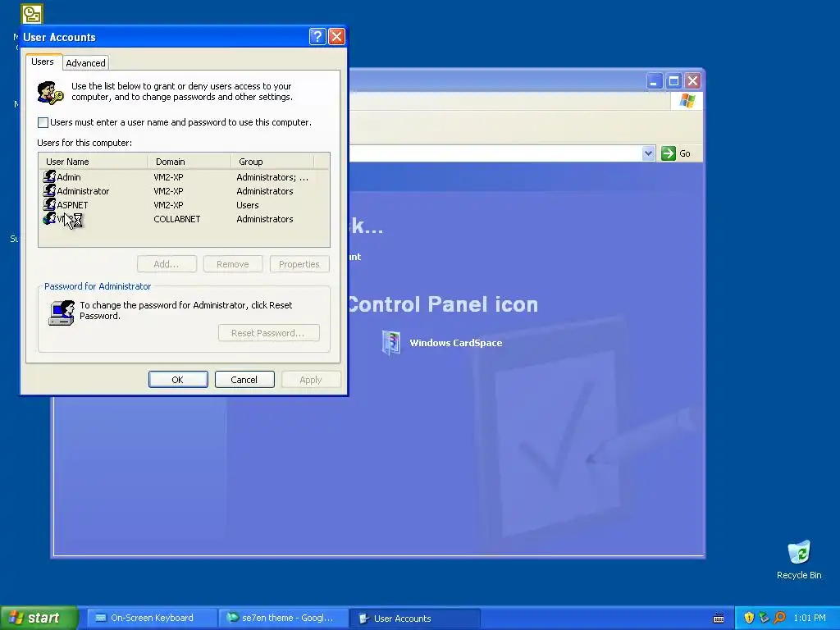Click the yellow desktop icon at top left
The image size is (840, 630).
tap(32, 14)
